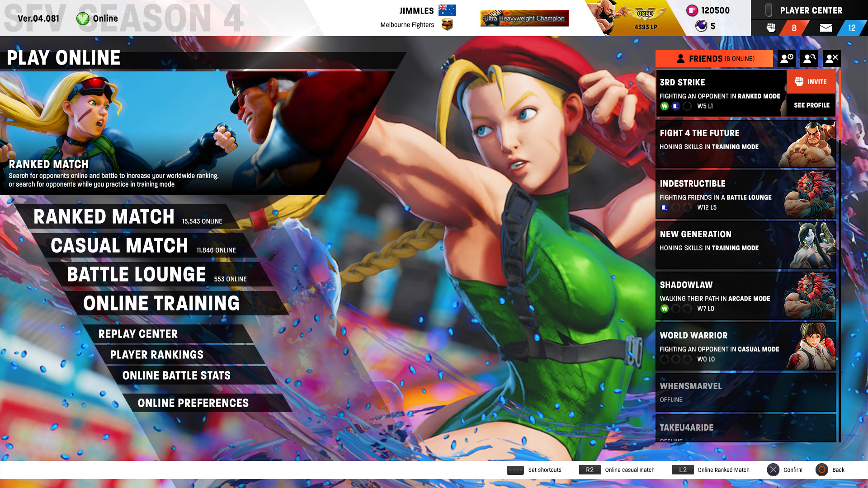Viewport: 868px width, 488px height.
Task: Select Casual Match menu option
Action: pos(119,246)
